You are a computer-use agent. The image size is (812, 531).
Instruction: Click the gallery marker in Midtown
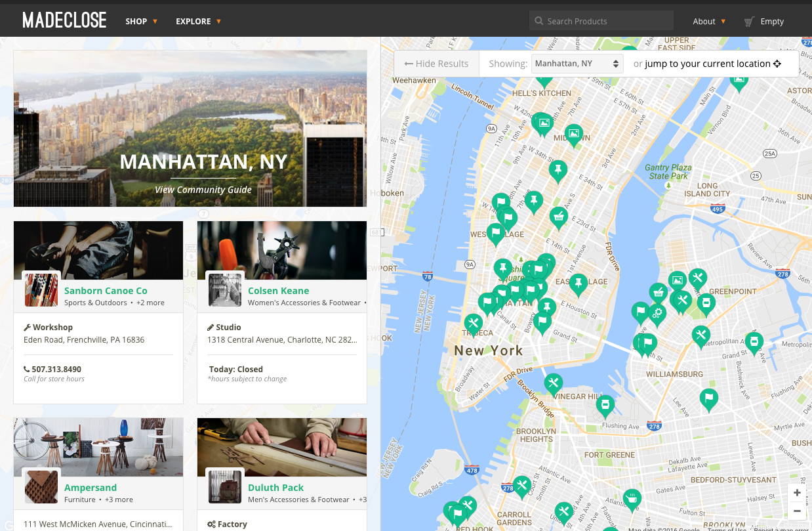pyautogui.click(x=574, y=135)
